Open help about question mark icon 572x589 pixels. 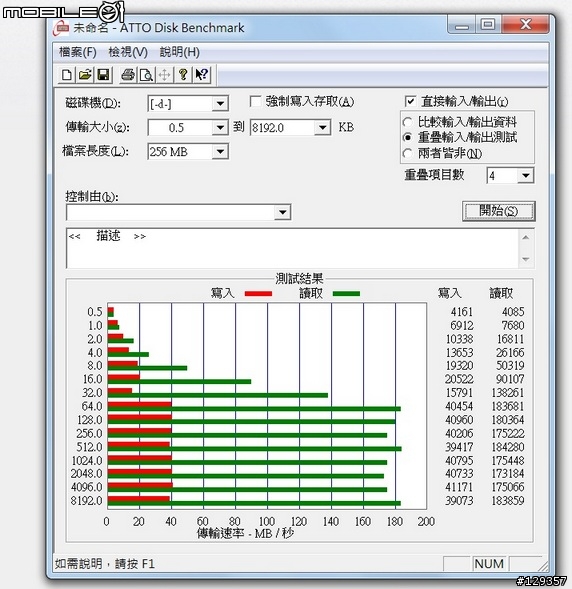pos(183,75)
